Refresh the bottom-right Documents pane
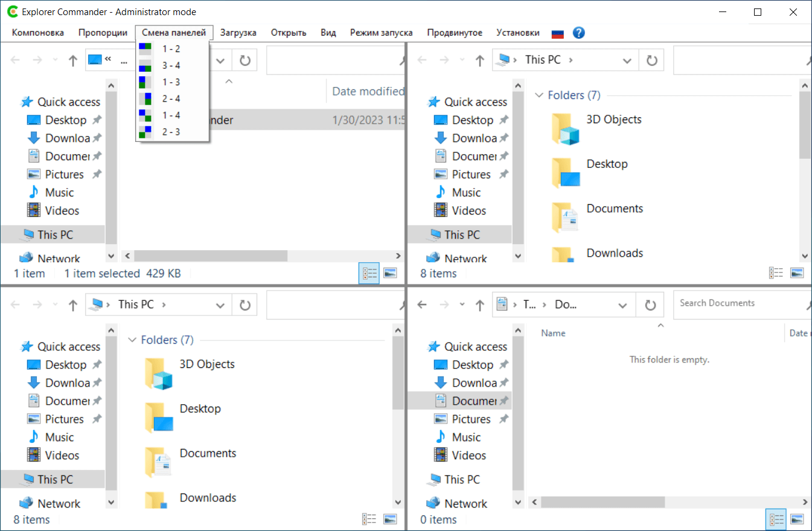 [x=650, y=305]
